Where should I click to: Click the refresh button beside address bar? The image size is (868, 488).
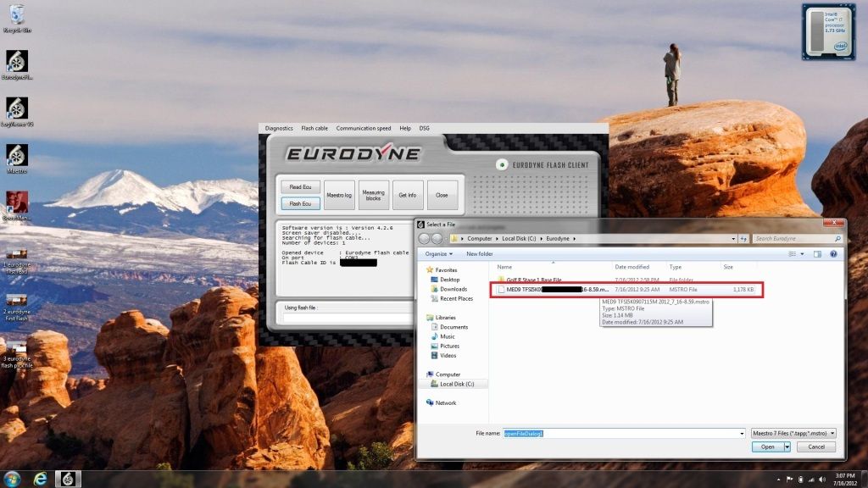tap(743, 238)
